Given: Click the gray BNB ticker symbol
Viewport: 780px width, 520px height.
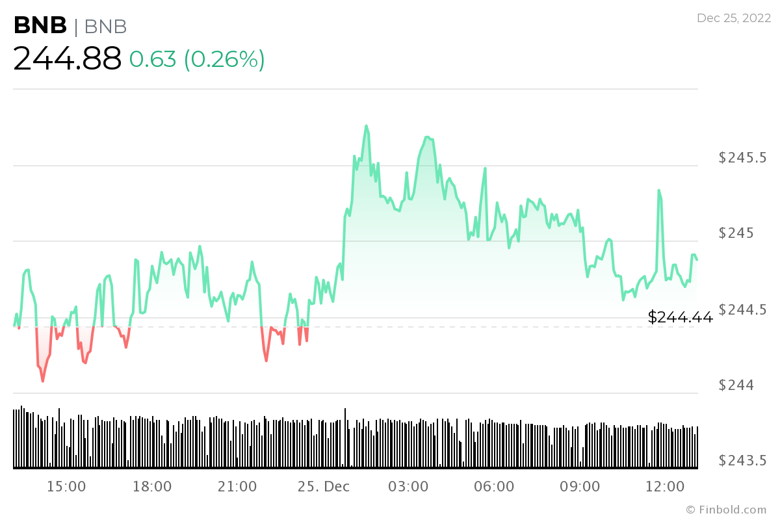Looking at the screenshot, I should click(105, 26).
